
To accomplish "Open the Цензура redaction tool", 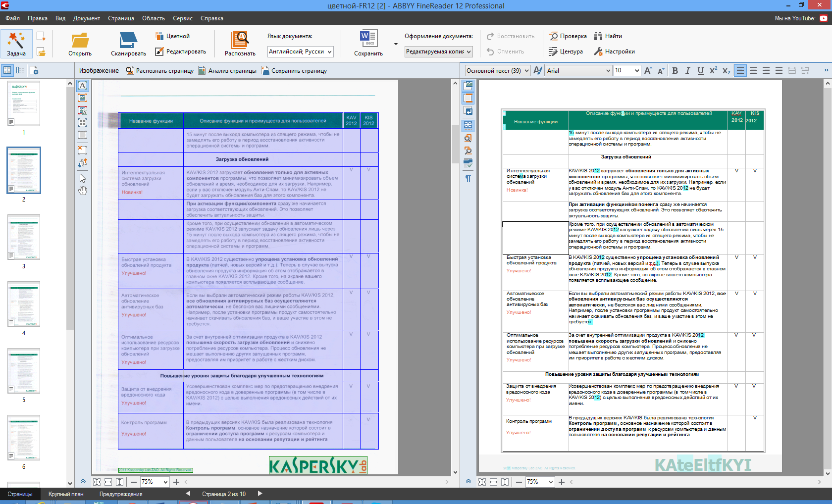I will [x=566, y=51].
